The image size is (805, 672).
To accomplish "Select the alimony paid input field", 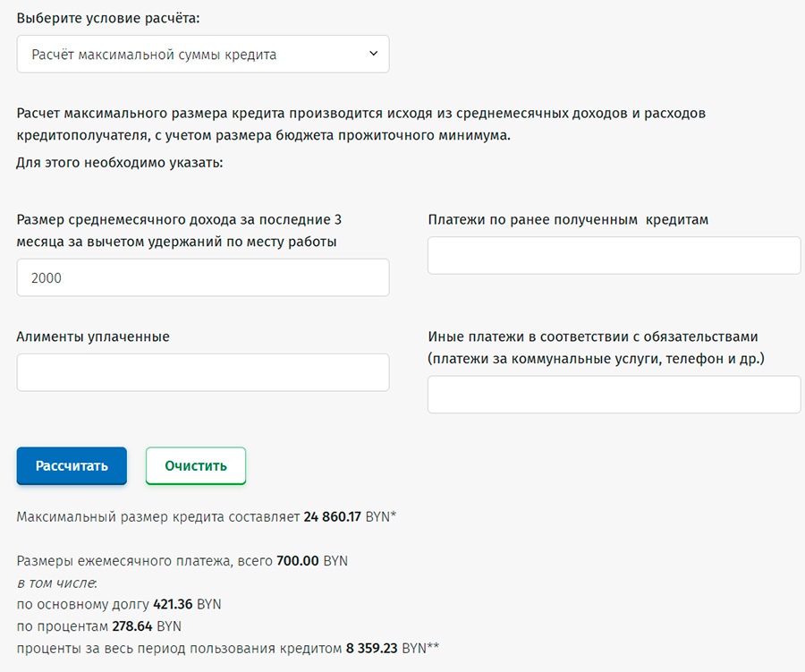I will coord(202,372).
